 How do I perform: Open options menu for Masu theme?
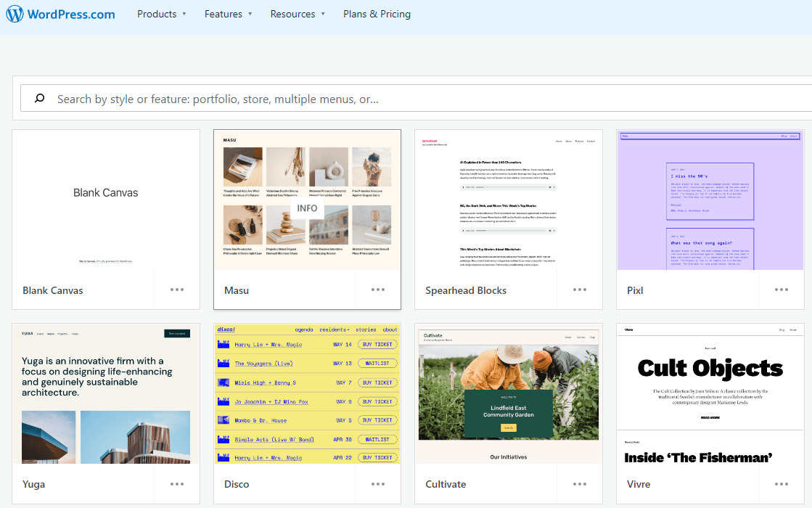(377, 289)
